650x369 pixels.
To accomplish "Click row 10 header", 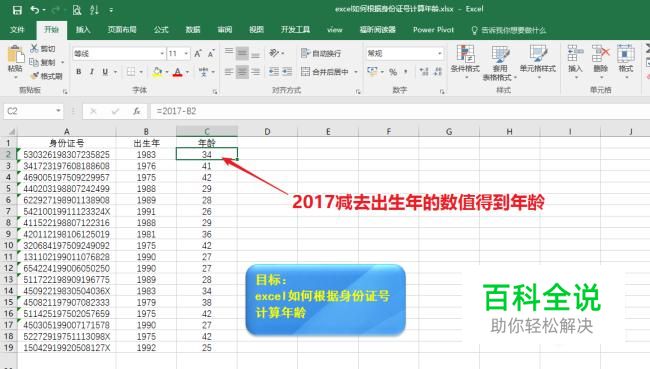I will tap(8, 245).
